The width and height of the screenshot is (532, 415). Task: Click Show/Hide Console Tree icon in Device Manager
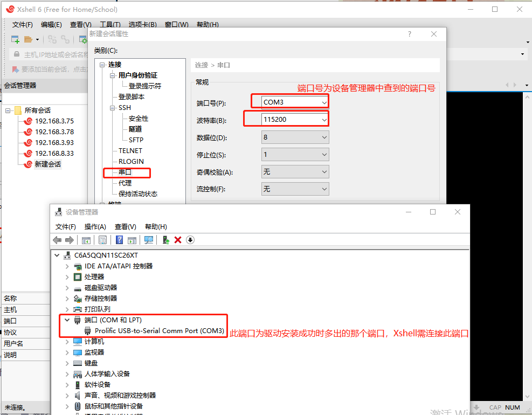coord(86,240)
